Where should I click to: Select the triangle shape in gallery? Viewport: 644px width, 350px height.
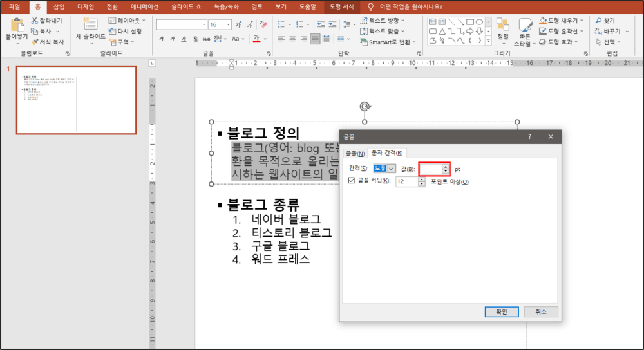coord(442,31)
